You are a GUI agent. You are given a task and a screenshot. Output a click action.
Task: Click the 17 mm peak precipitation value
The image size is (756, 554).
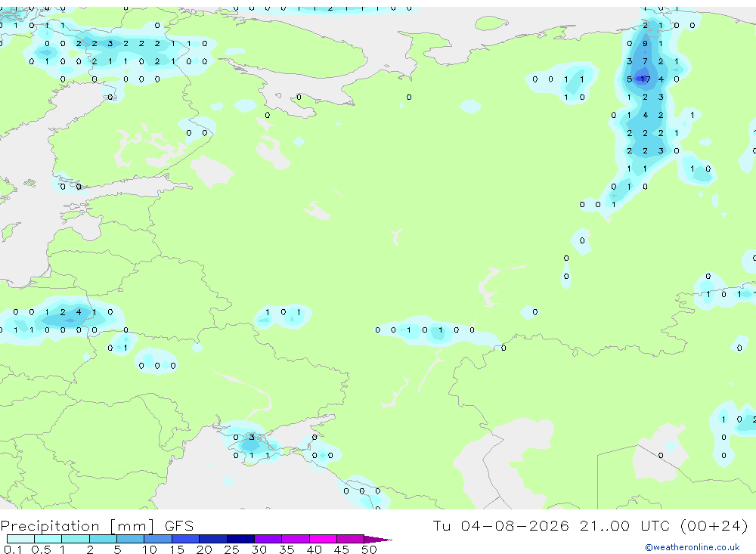pyautogui.click(x=645, y=79)
